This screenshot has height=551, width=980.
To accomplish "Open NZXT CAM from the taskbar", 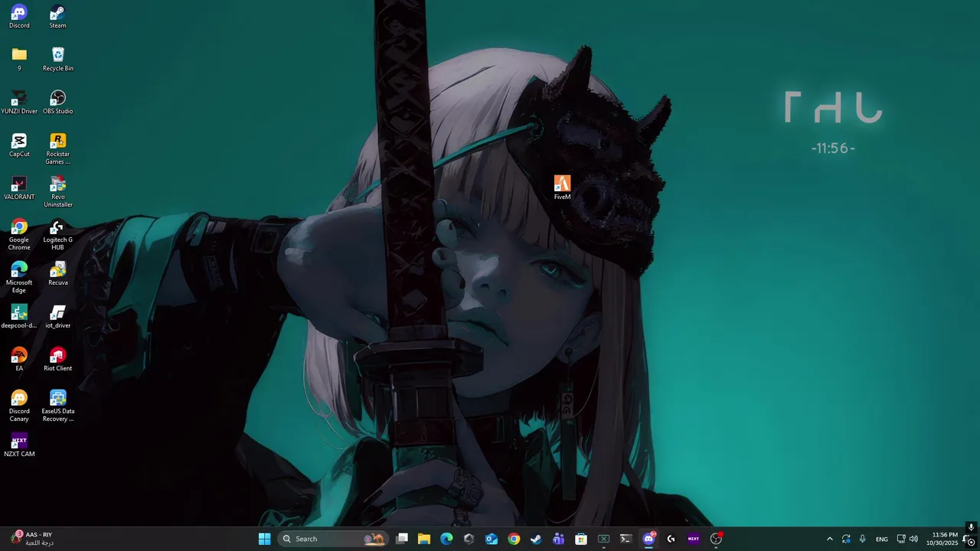I will pos(693,539).
